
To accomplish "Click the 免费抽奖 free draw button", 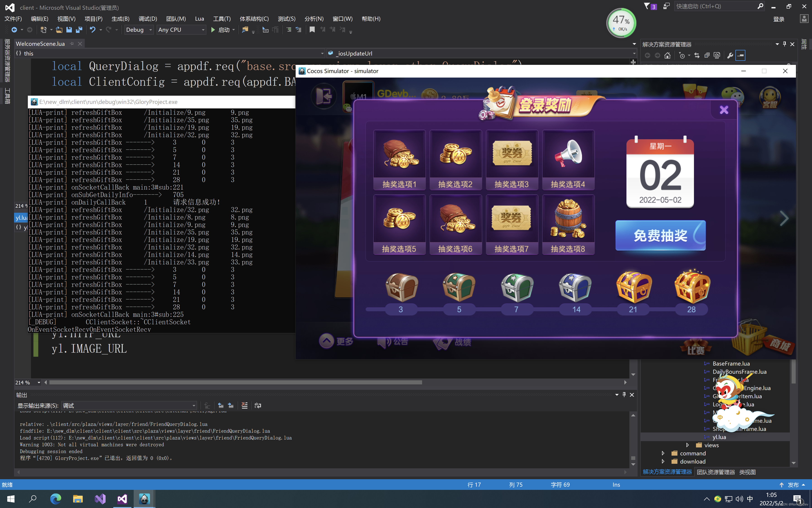I will pos(660,236).
